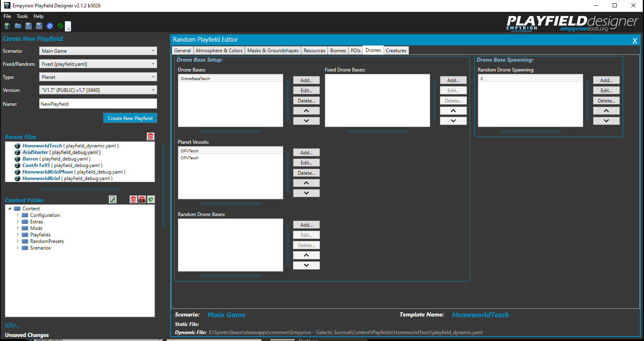644x341 pixels.
Task: Move Random Drone Spawning item up
Action: coord(606,111)
